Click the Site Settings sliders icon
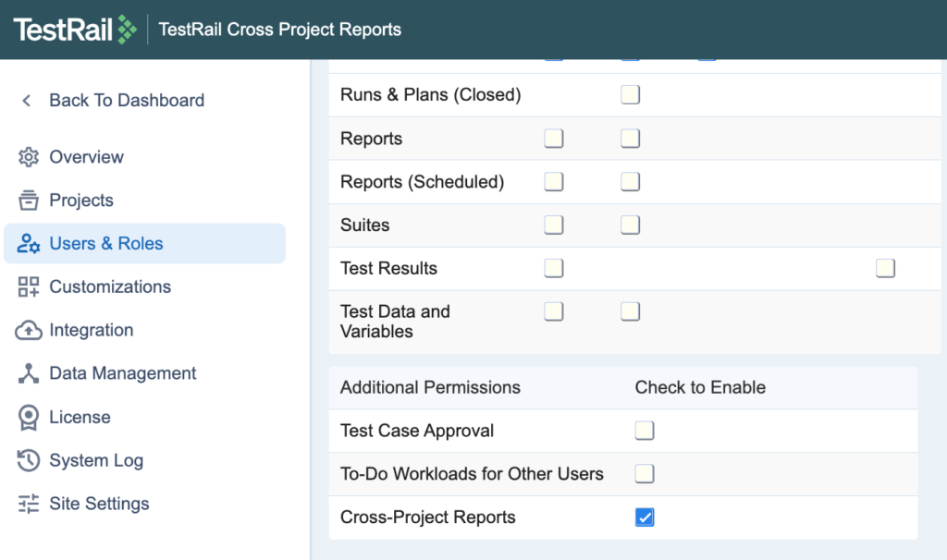Screen dimensions: 947x560 29,504
